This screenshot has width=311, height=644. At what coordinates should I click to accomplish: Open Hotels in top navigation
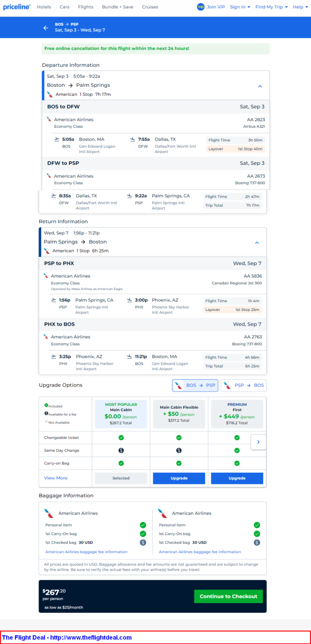(x=44, y=7)
